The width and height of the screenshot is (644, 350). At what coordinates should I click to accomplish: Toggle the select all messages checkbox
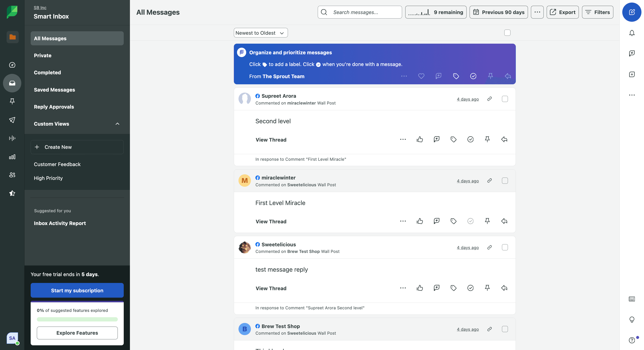pos(507,33)
